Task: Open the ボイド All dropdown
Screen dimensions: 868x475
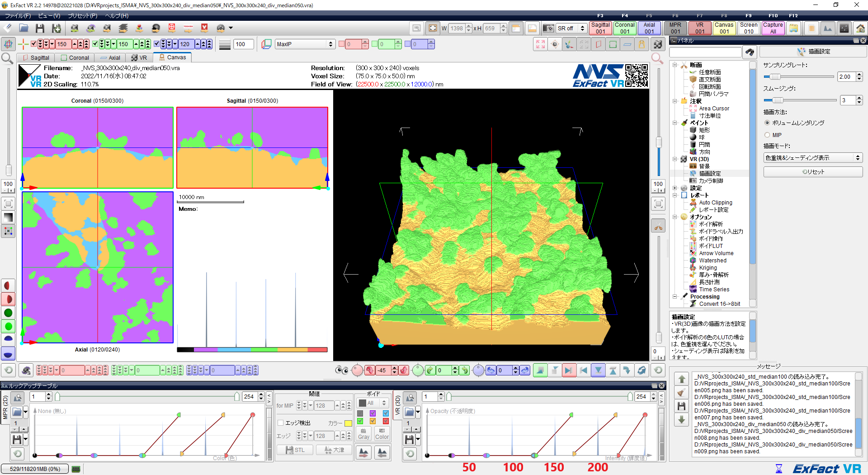Action: 373,403
